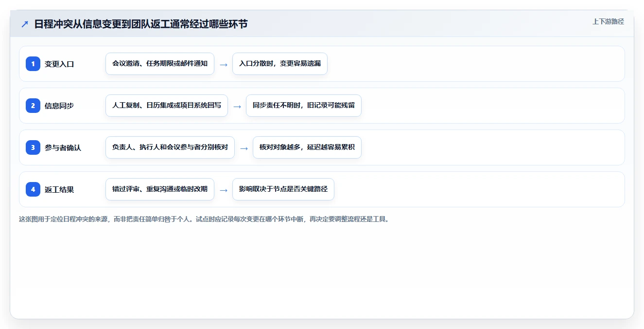Select the 返工结果 stage label
This screenshot has width=644, height=329.
(x=59, y=189)
